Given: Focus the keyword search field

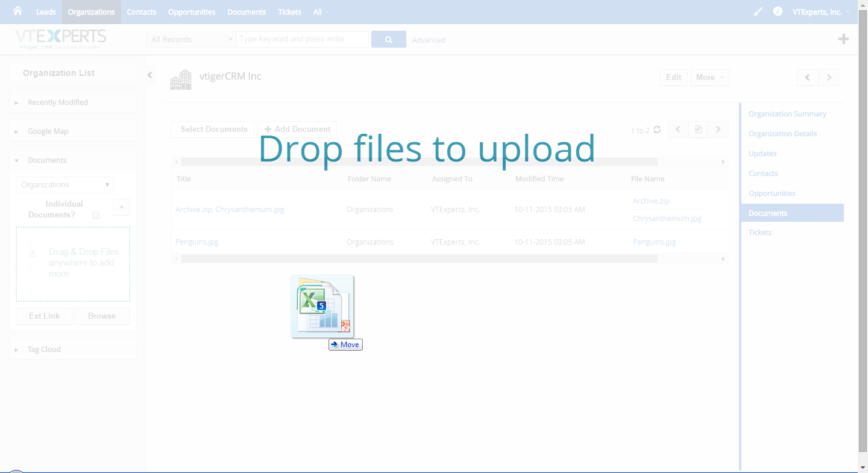Looking at the screenshot, I should pos(302,39).
